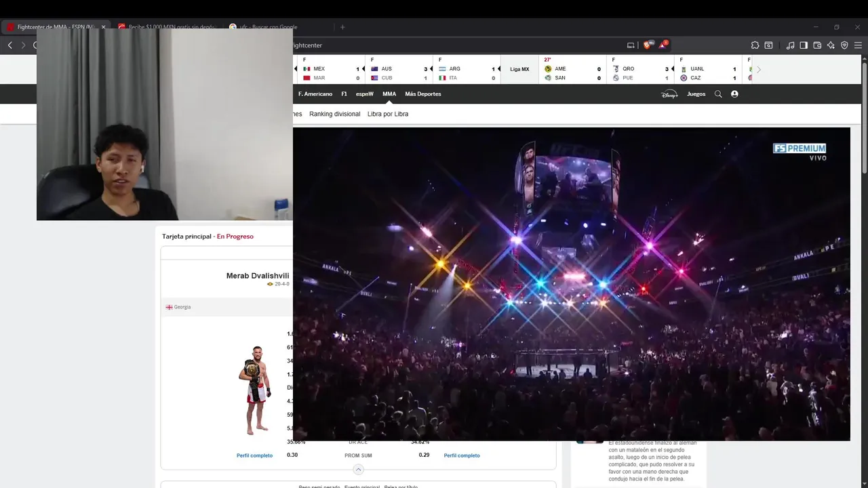868x488 pixels.
Task: Select the MMA menu item
Action: [x=389, y=94]
